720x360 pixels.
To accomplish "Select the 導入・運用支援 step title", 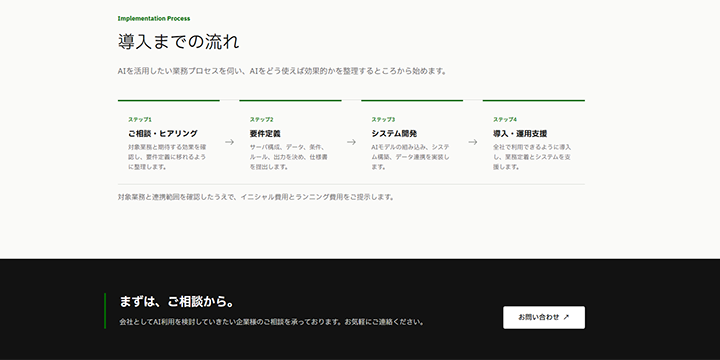I will click(520, 134).
